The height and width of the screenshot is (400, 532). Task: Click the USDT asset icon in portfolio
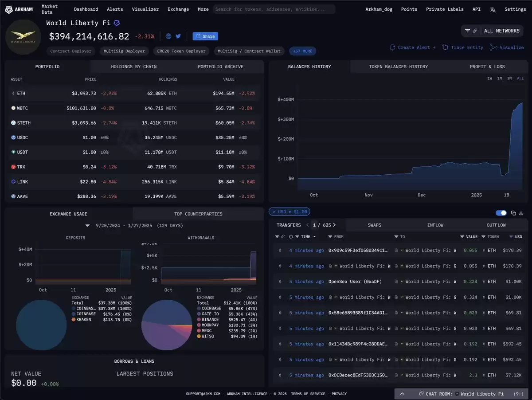pos(13,152)
